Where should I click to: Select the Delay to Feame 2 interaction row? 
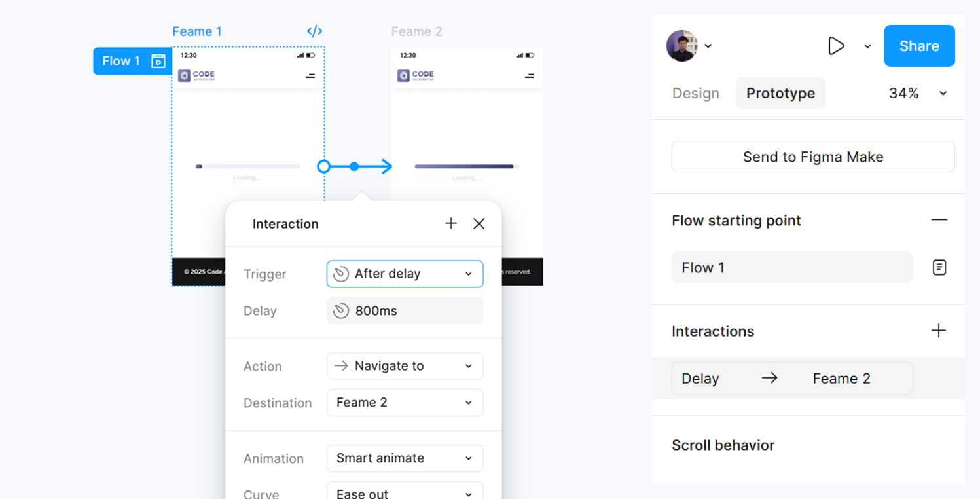[792, 378]
